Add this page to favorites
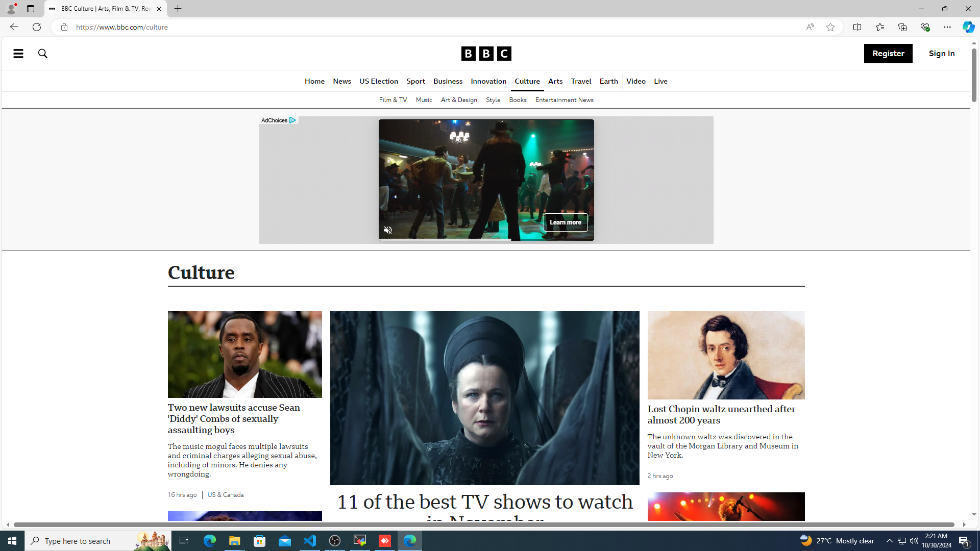This screenshot has height=551, width=980. click(x=830, y=27)
